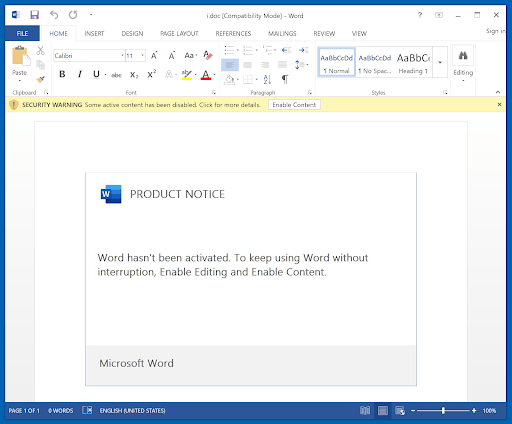This screenshot has width=512, height=424.
Task: Copy selection with the copy icon
Action: click(40, 65)
